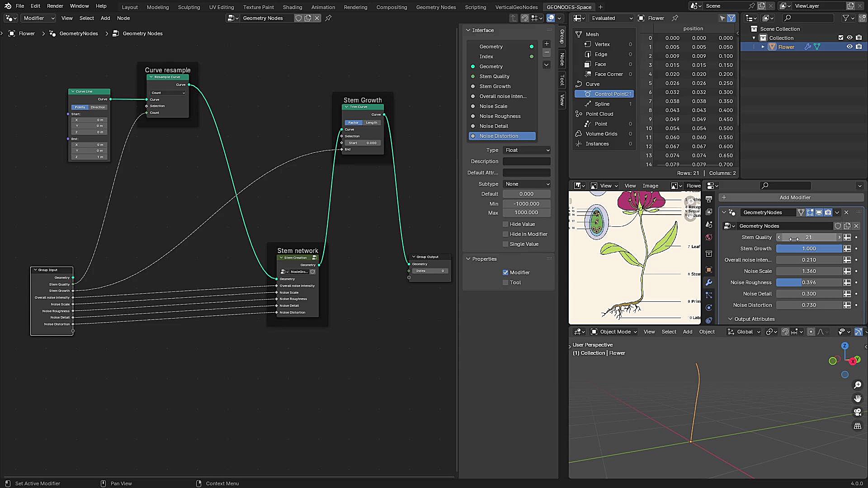
Task: Hide the Flower object in the outliner
Action: [849, 47]
